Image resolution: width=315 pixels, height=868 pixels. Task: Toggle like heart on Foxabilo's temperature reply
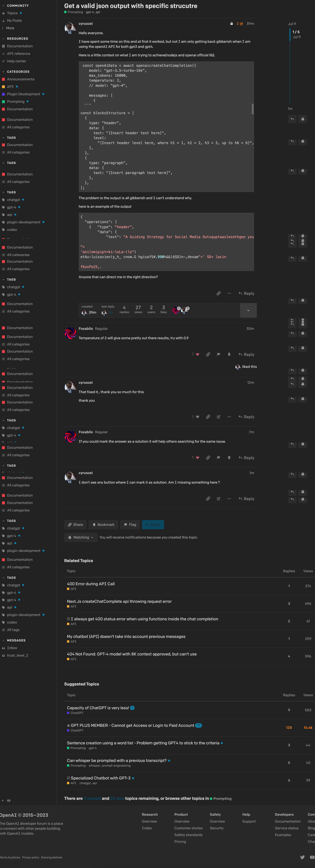click(x=197, y=354)
